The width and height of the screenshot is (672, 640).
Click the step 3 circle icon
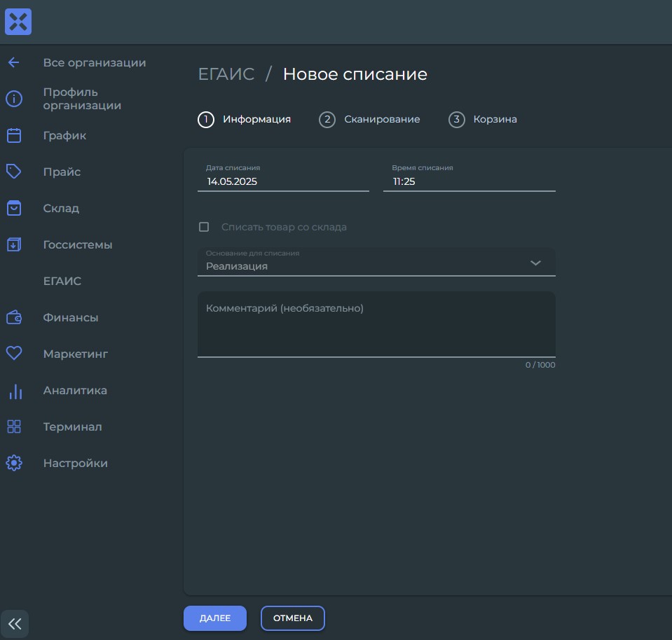[456, 120]
